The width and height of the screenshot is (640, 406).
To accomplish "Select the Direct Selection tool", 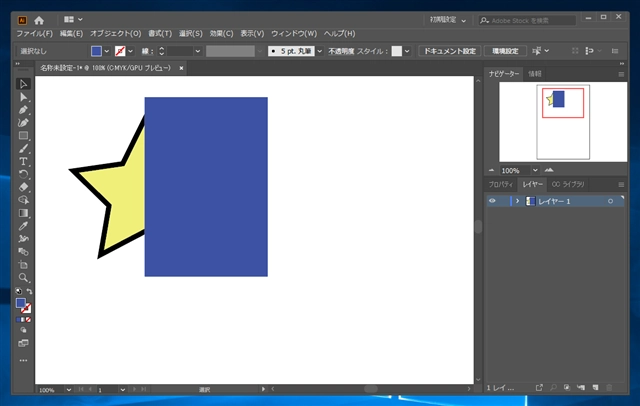I will (23, 97).
